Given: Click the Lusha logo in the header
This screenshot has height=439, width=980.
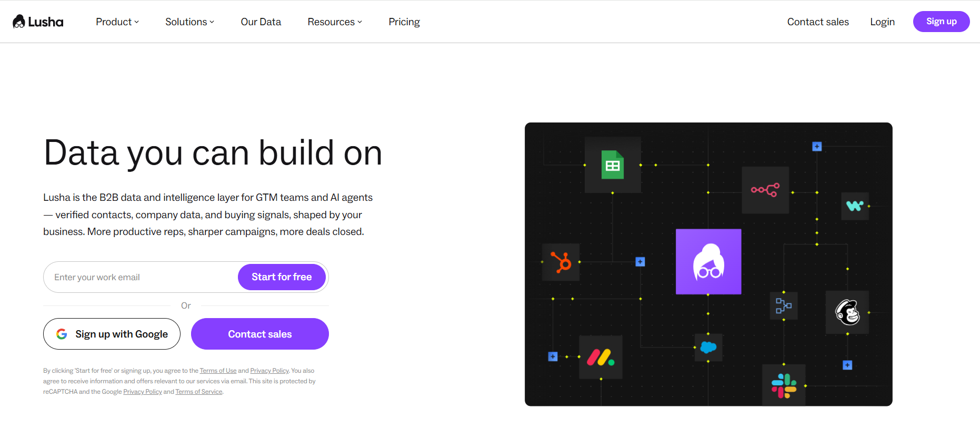Looking at the screenshot, I should click(38, 22).
